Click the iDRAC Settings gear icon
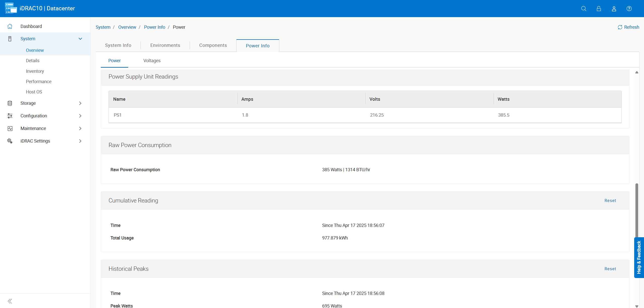 [x=10, y=141]
